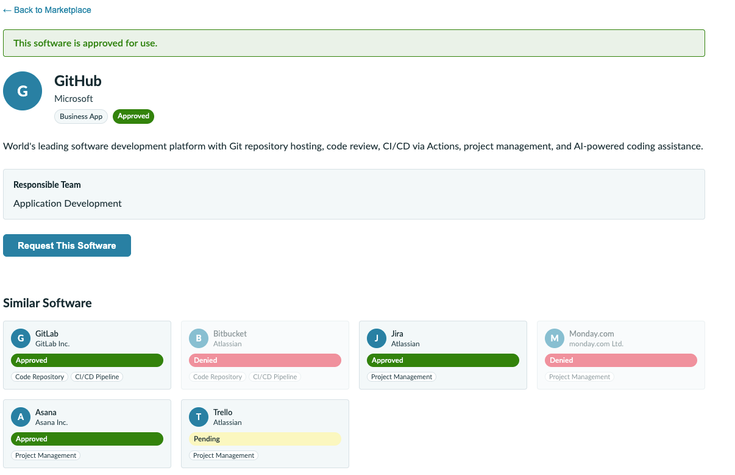Select Trello's Project Management tag
This screenshot has width=735, height=475.
point(224,455)
